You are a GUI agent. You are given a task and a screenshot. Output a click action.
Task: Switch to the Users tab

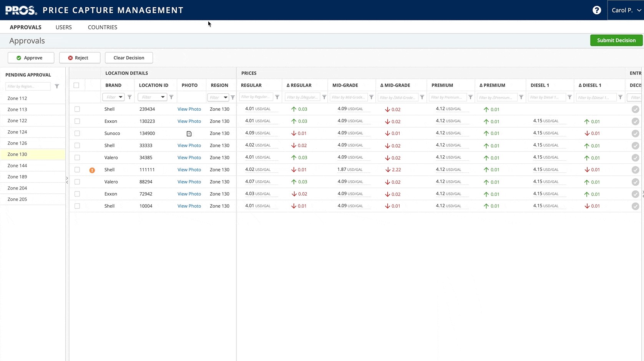(64, 27)
